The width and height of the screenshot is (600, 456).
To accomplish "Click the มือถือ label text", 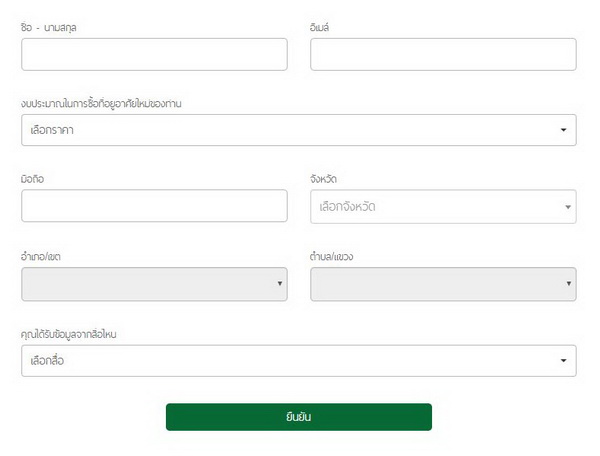I will pos(32,179).
